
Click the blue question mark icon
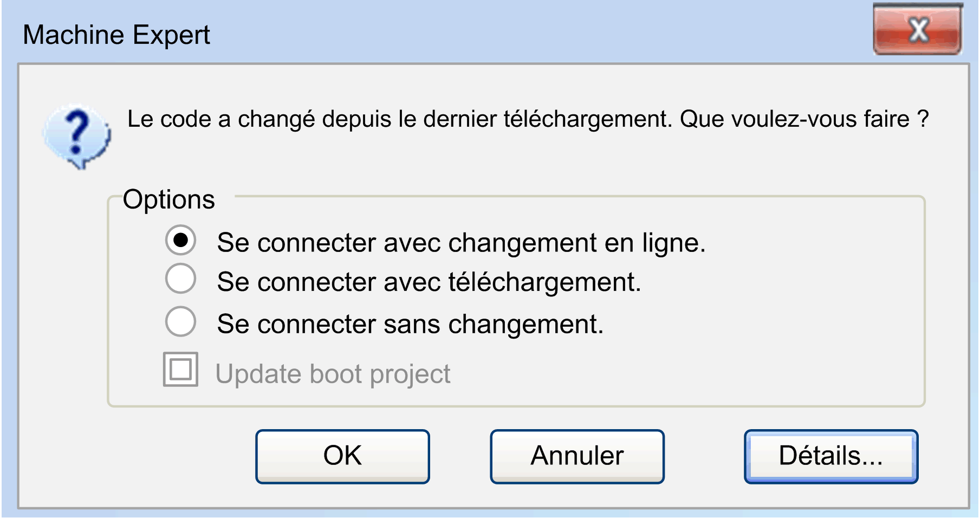pos(77,136)
